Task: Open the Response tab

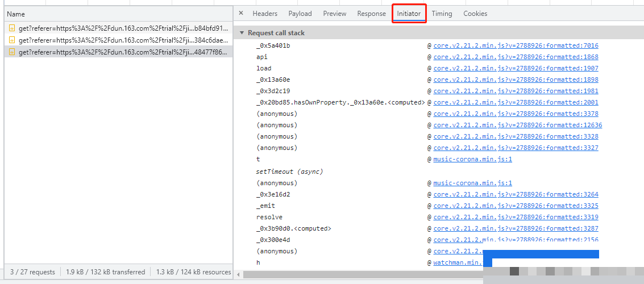Action: click(371, 14)
